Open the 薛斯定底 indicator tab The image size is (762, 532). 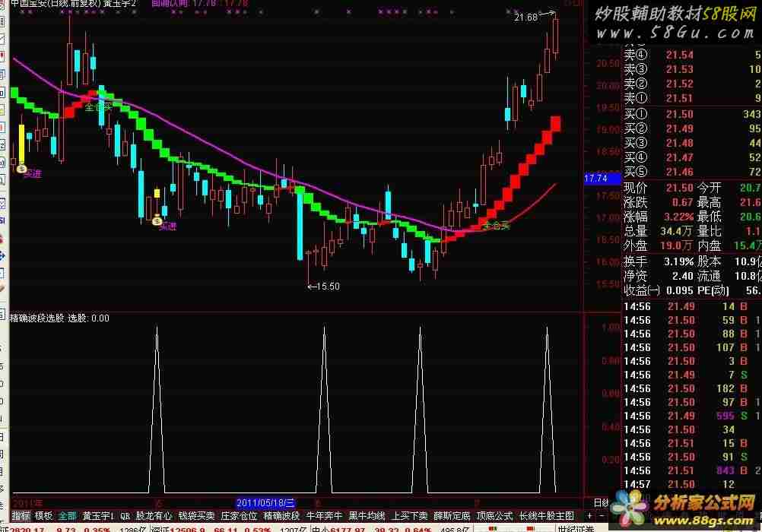pos(452,515)
